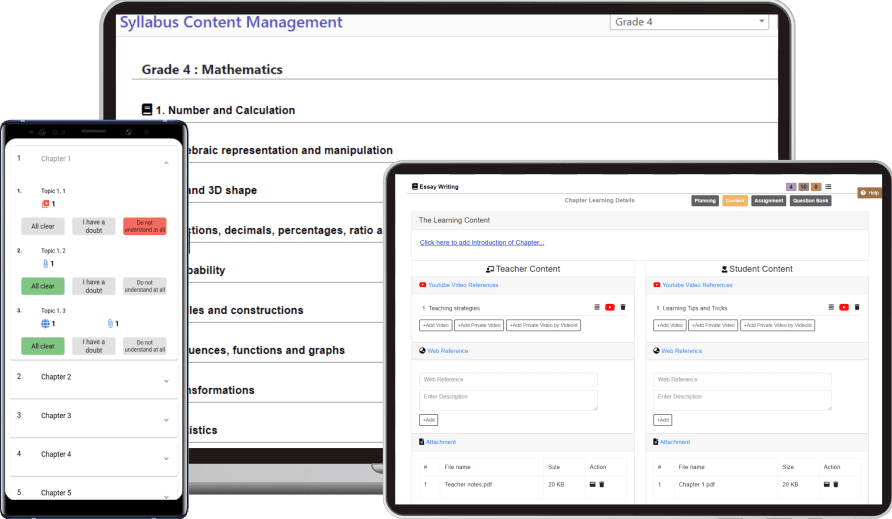Click the Syllabus Content Management title
This screenshot has height=519, width=892.
(x=231, y=22)
